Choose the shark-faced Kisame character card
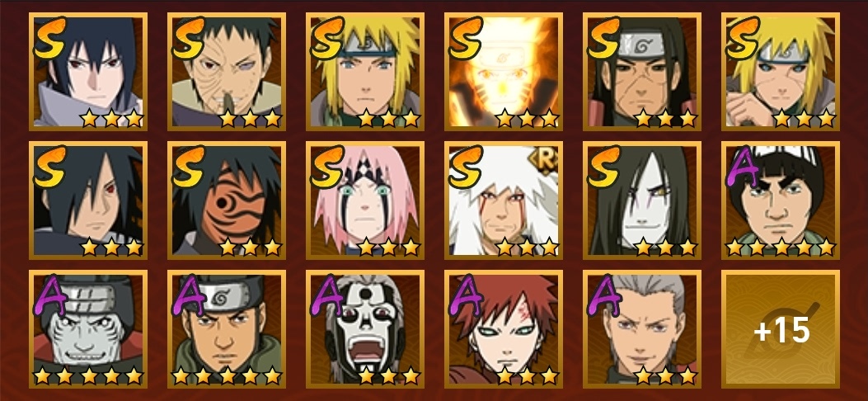868x401 pixels. [x=88, y=329]
